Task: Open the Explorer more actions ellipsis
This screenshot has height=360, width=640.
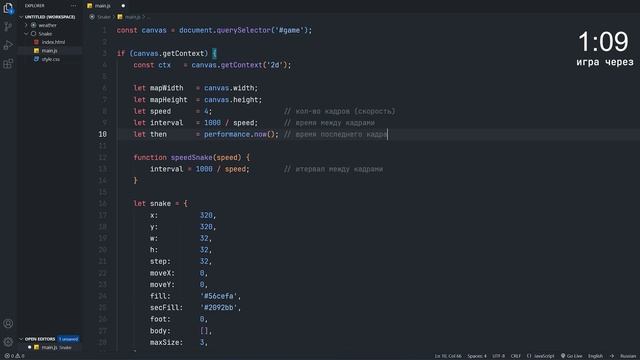Action: (x=73, y=6)
